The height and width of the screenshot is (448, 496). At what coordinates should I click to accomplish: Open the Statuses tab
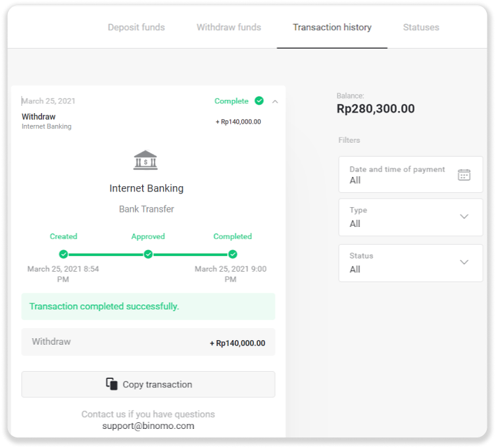pos(421,28)
